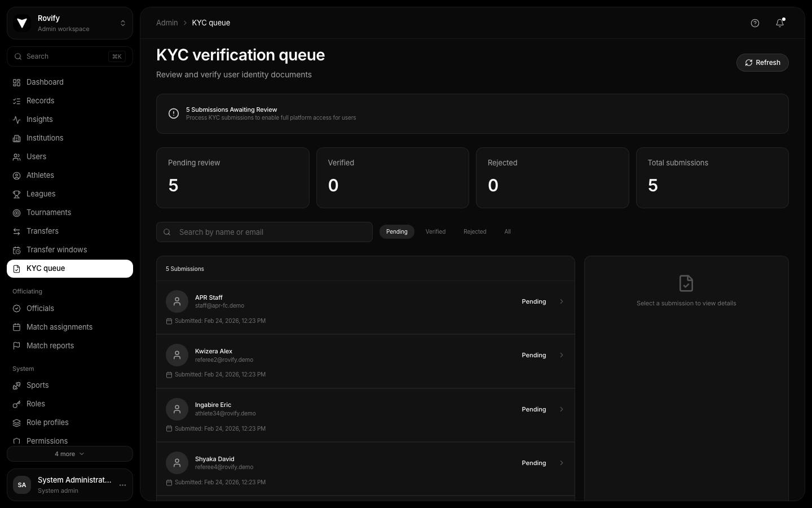The width and height of the screenshot is (812, 508).
Task: Focus the sidebar Search field
Action: click(x=70, y=56)
